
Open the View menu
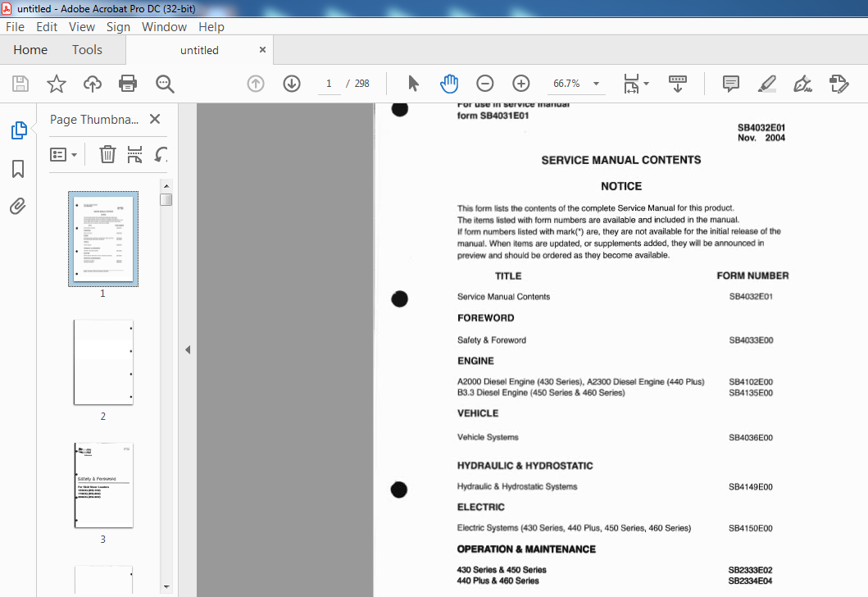[x=82, y=26]
